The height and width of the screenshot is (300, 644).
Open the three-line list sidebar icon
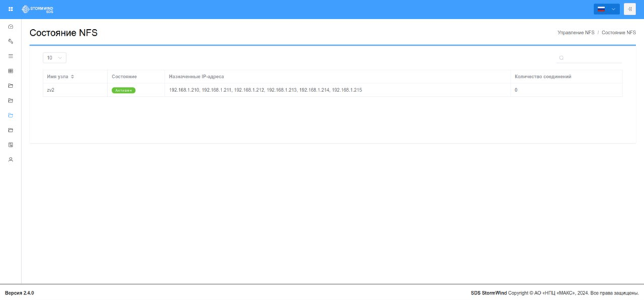pyautogui.click(x=11, y=56)
